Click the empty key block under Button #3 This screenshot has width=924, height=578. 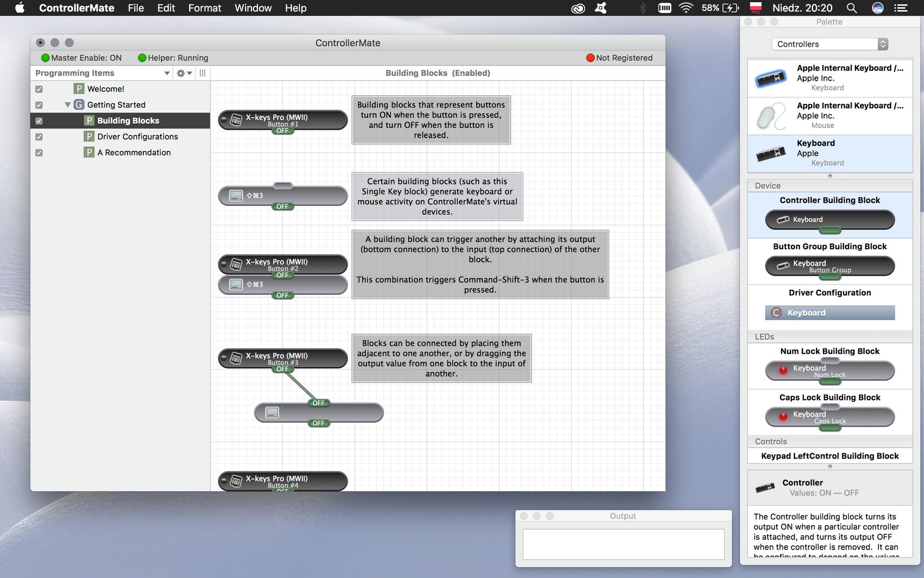(319, 413)
